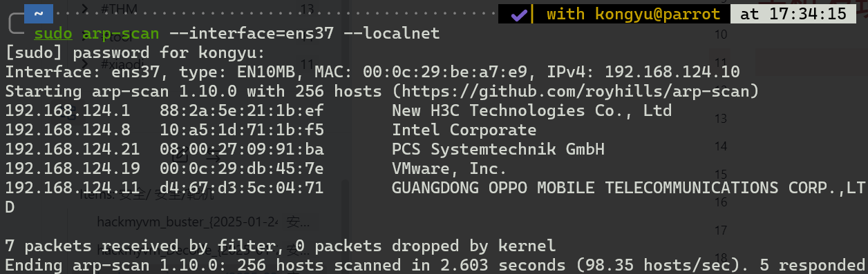
Task: Click the --localnet option
Action: click(402, 33)
